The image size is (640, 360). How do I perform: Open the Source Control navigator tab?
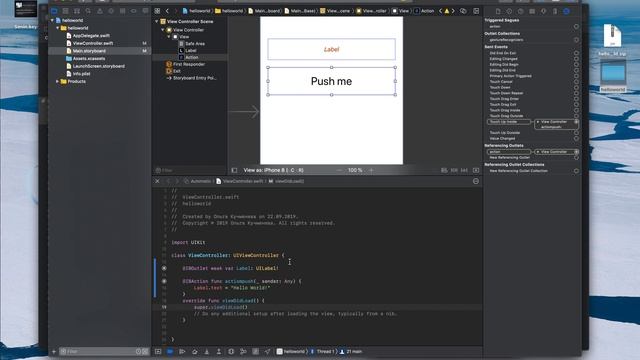tap(65, 11)
